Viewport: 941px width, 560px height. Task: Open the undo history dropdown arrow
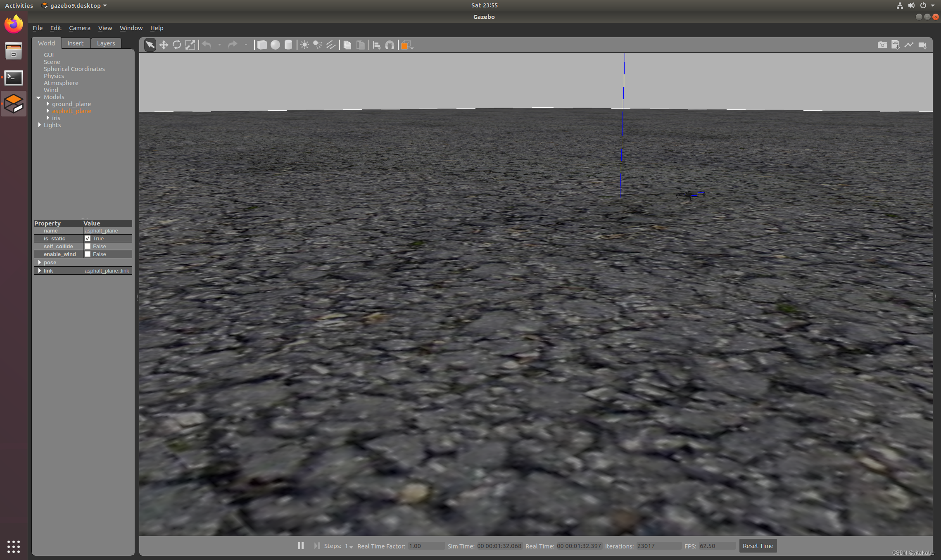point(220,45)
